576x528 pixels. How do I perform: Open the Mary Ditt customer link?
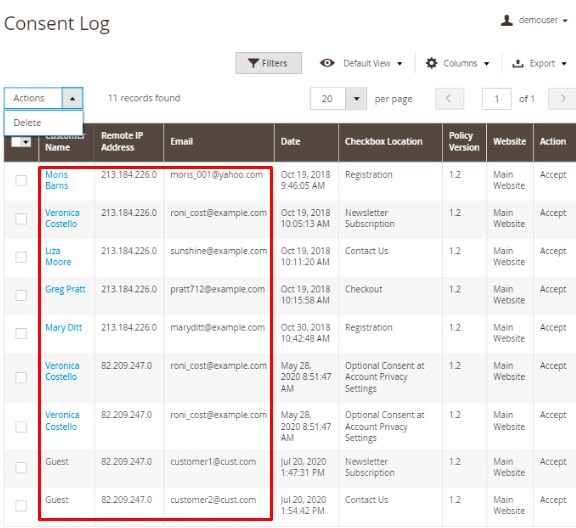point(64,327)
